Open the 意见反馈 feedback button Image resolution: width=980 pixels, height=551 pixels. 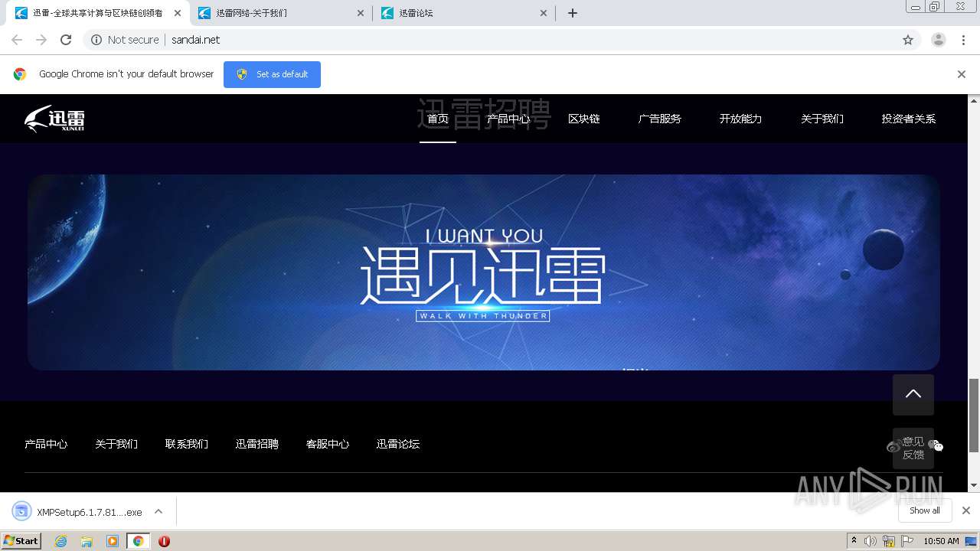[x=913, y=448]
